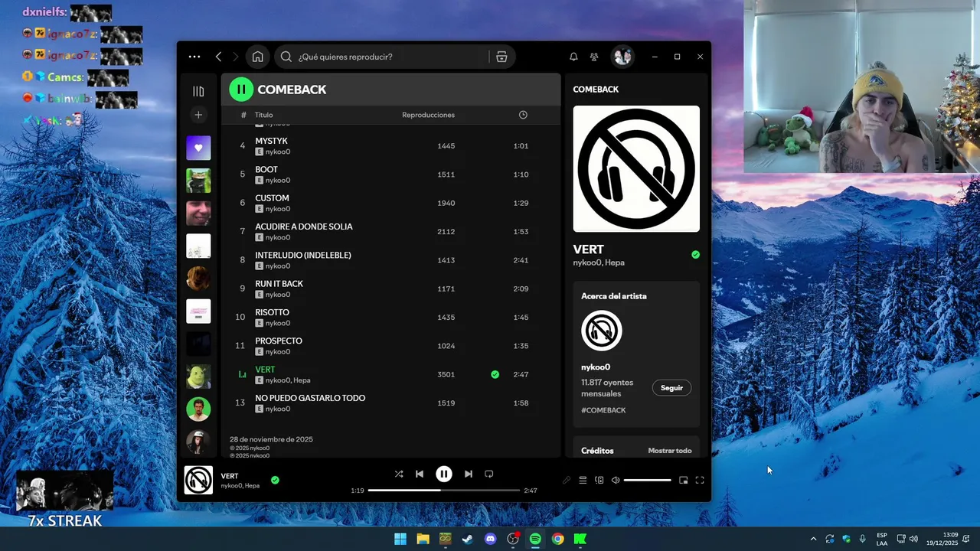Image resolution: width=980 pixels, height=551 pixels.
Task: Play the MYSTYK track row
Action: (x=390, y=145)
